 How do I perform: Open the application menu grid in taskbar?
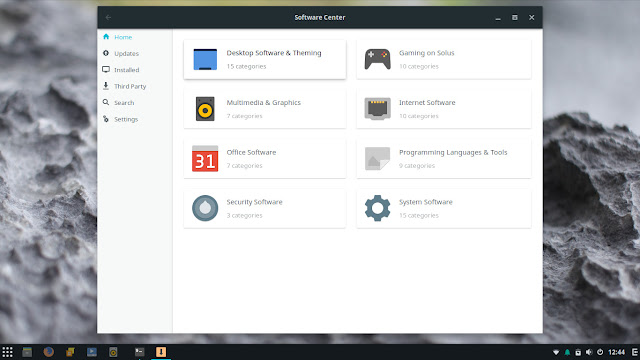coord(7,352)
